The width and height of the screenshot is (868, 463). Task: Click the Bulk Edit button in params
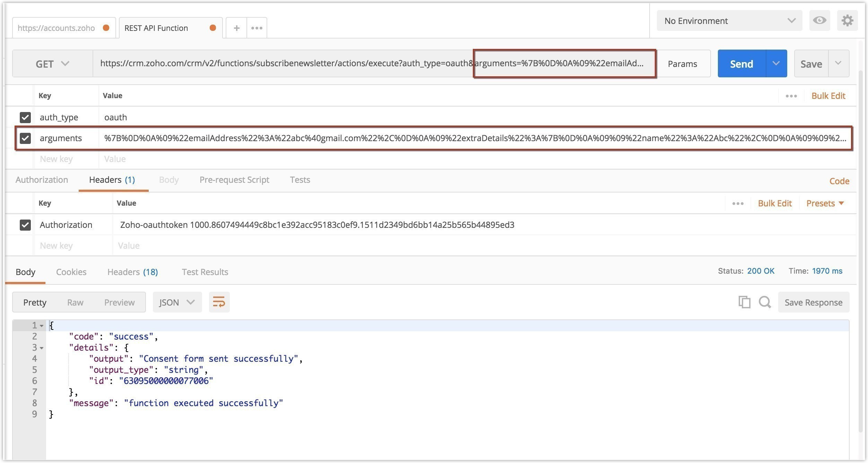[x=828, y=95]
